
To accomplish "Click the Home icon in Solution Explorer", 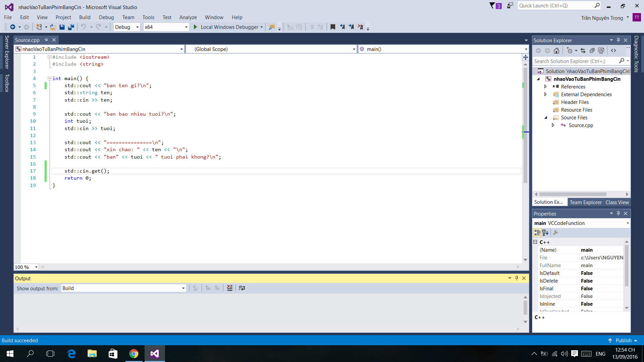I will point(556,51).
